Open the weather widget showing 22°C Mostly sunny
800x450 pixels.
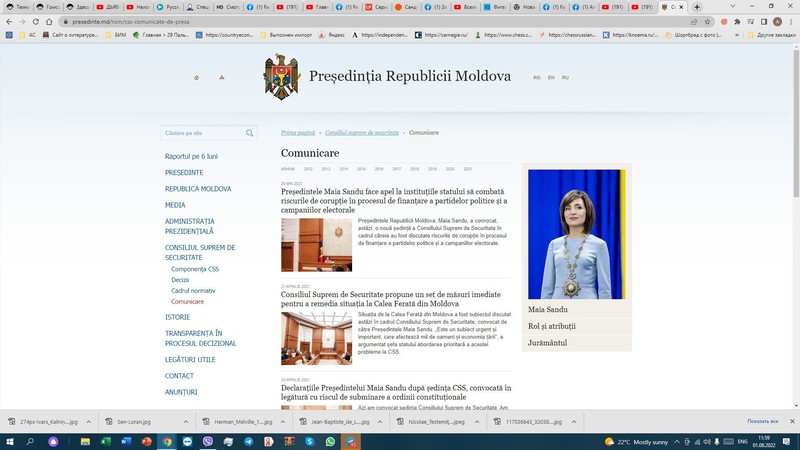[x=636, y=442]
